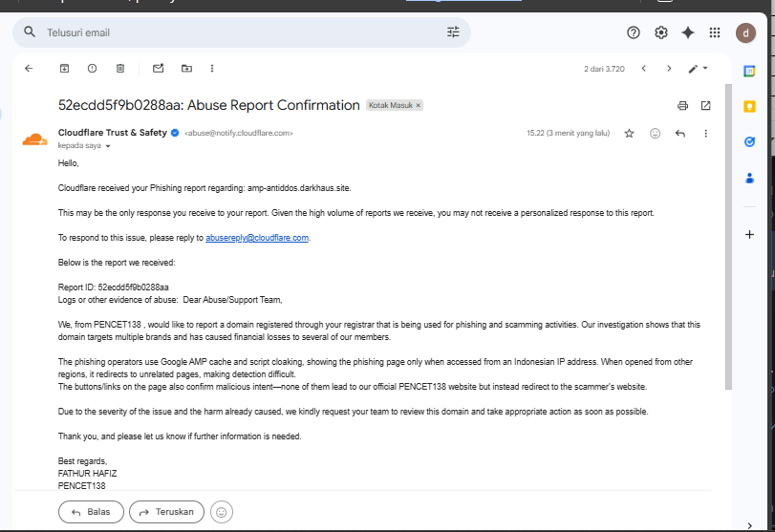This screenshot has height=532, width=775.
Task: Mark the email as unread
Action: [159, 69]
